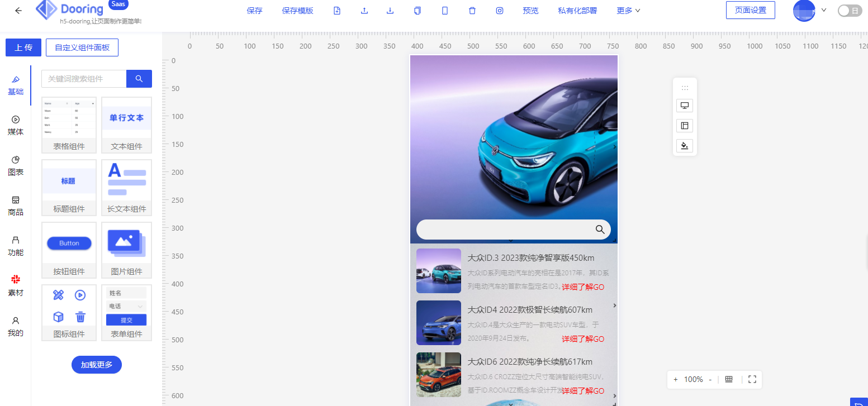This screenshot has height=406, width=868.
Task: Click the blue icon at the bottom-right corner
Action: click(859, 402)
